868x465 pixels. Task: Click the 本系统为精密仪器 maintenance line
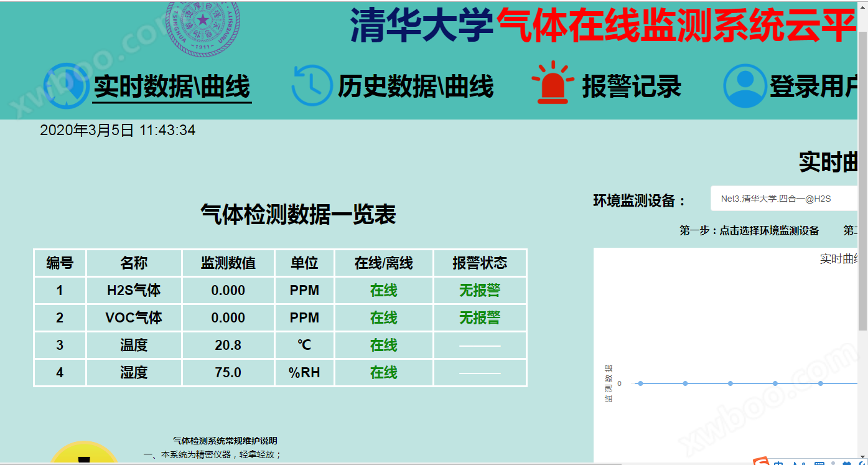click(x=213, y=454)
